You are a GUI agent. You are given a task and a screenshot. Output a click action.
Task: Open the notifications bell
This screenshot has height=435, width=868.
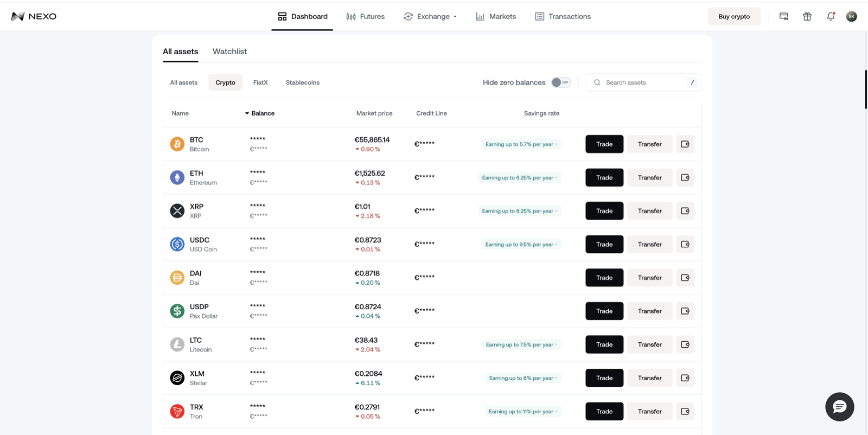click(831, 16)
